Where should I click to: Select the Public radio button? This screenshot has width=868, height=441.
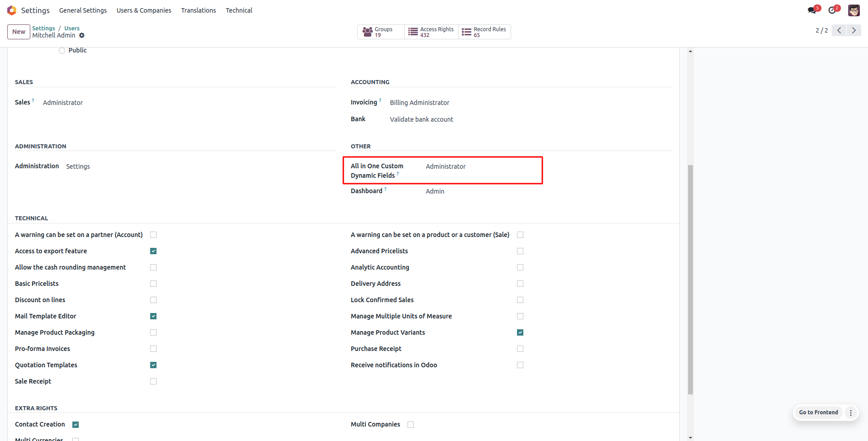click(x=62, y=51)
